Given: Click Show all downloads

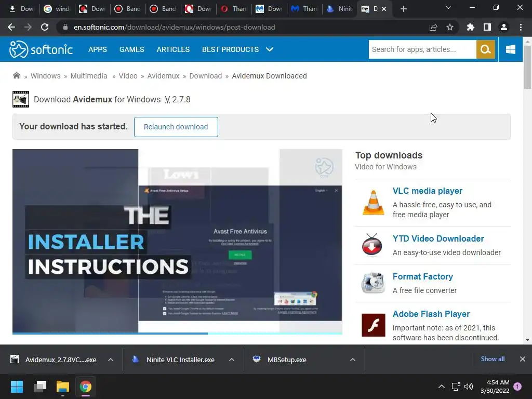Looking at the screenshot, I should coord(493,359).
